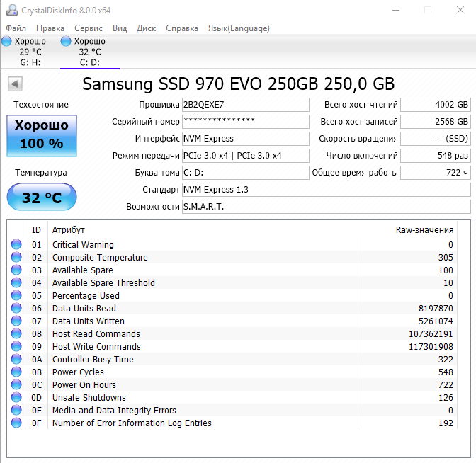Open the Файл menu
The width and height of the screenshot is (476, 463).
(16, 28)
